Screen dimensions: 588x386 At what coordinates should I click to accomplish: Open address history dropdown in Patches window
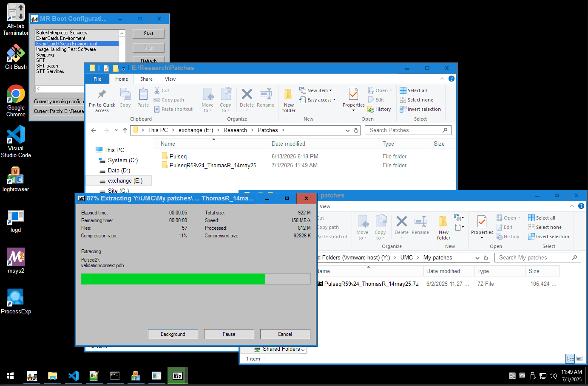348,130
